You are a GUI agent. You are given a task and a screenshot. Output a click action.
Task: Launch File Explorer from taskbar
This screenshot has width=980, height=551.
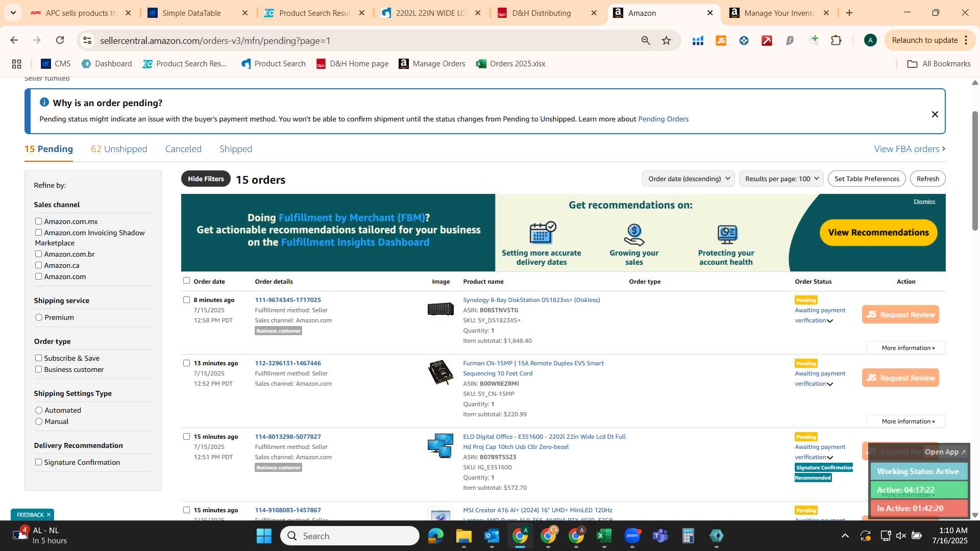tap(463, 536)
